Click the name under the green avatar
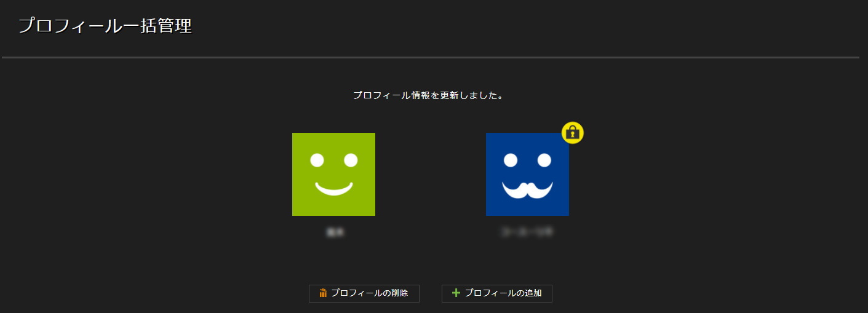This screenshot has height=313, width=868. [x=333, y=232]
